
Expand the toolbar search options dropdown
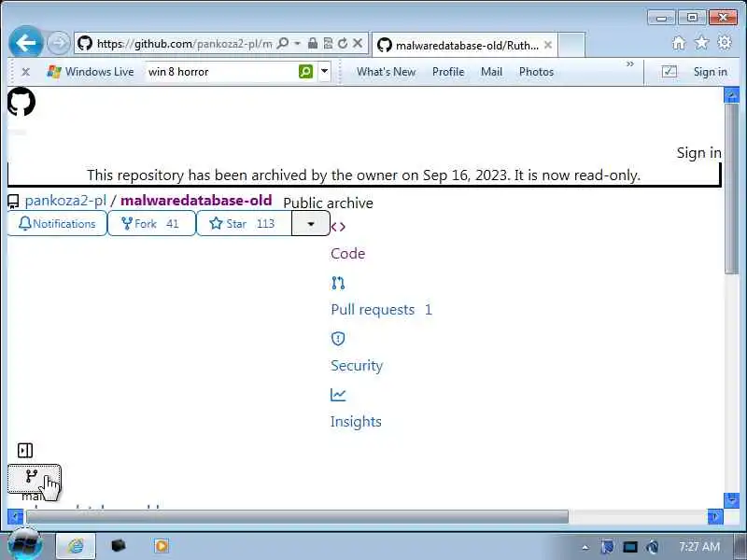(x=324, y=72)
